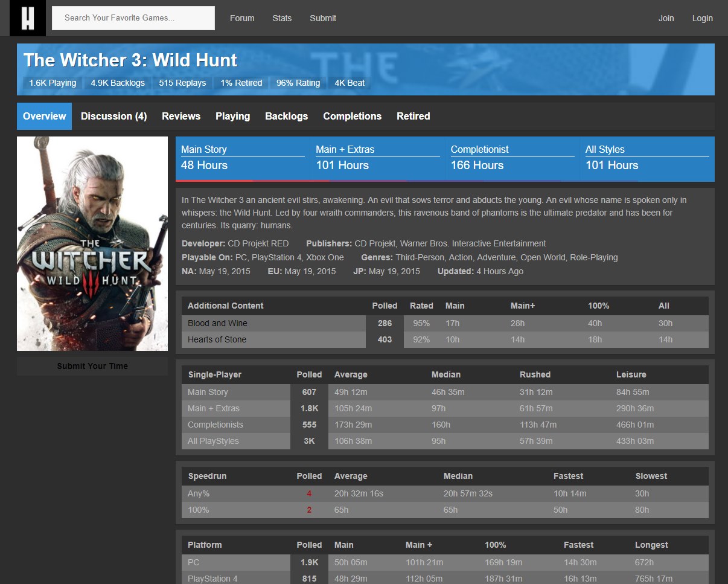Click the PC polled count 1.9K
728x584 pixels.
[x=309, y=562]
